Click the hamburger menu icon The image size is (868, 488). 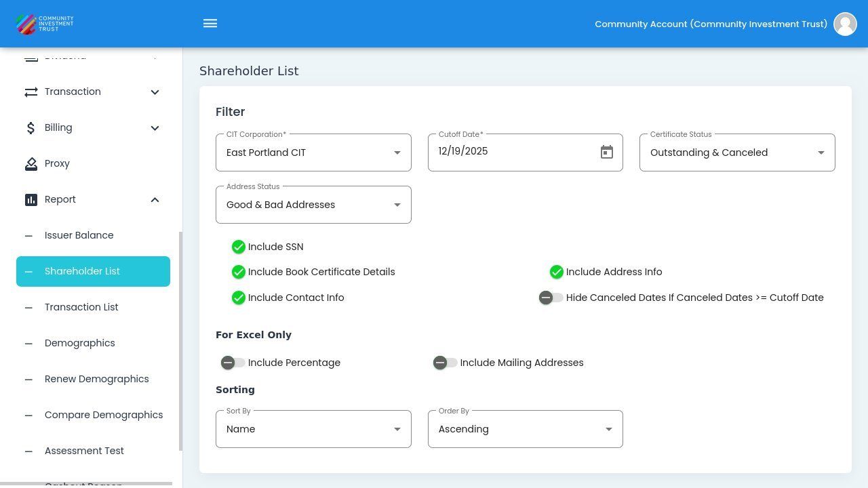click(x=210, y=24)
